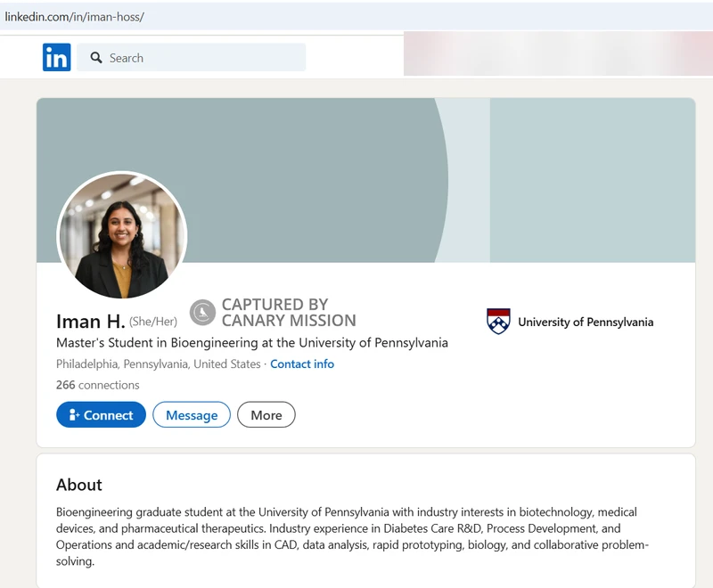This screenshot has height=588, width=713.
Task: Open the More options button
Action: (266, 414)
